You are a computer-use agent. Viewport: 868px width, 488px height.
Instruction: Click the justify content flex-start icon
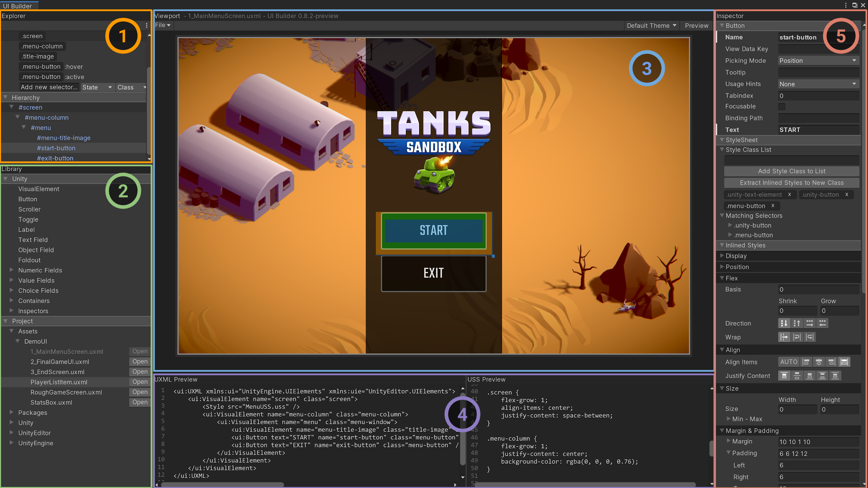785,376
